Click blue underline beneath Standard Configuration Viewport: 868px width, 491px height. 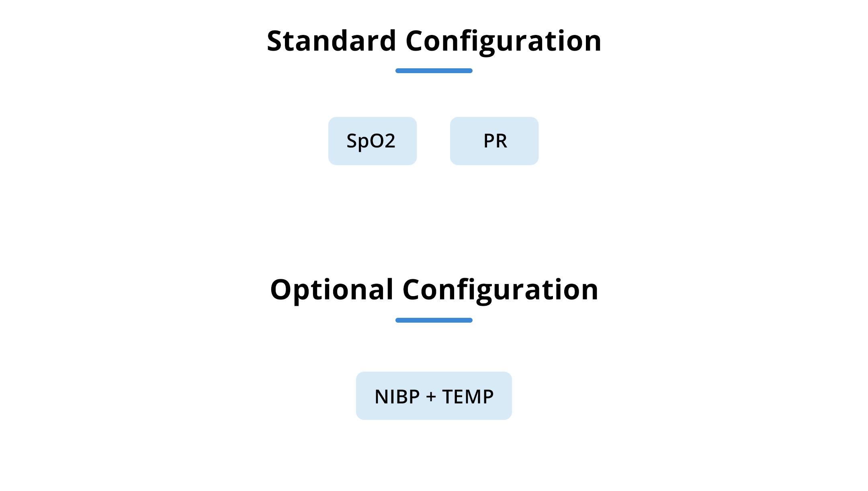pos(434,71)
